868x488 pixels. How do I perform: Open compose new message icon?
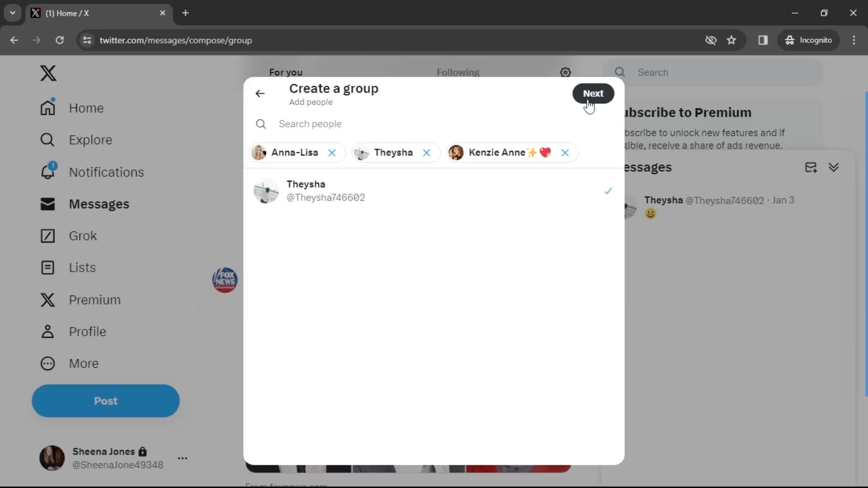(x=811, y=167)
